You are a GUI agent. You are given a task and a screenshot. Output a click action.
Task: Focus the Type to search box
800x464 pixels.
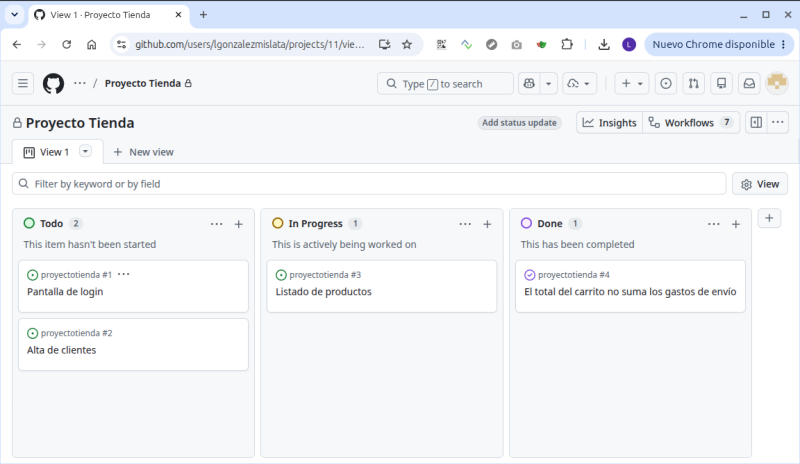tap(445, 84)
